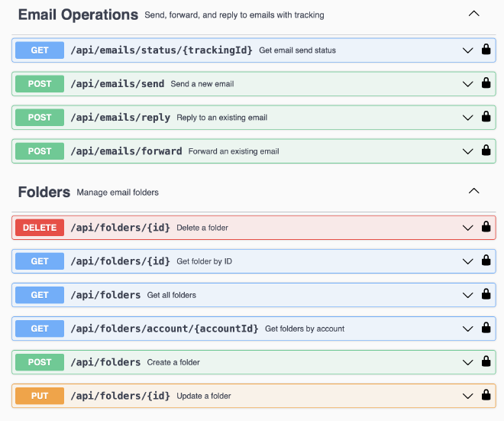Expand chevron for Get folder by ID
The image size is (504, 421).
click(x=467, y=261)
